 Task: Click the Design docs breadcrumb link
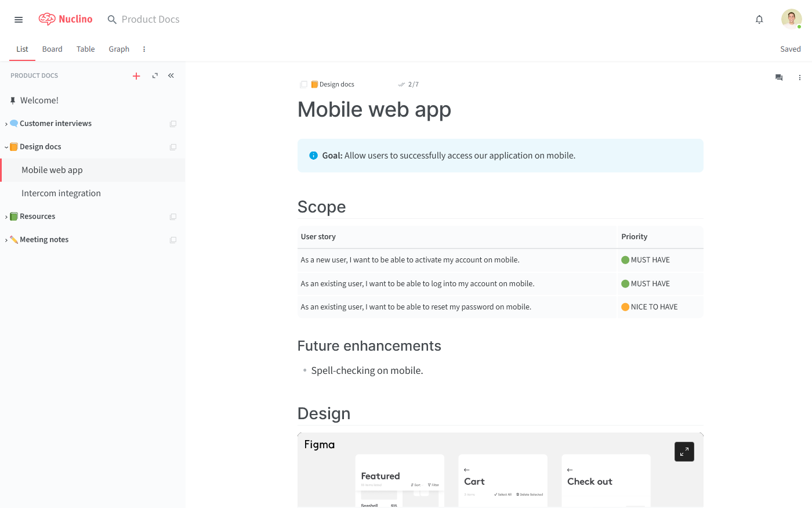336,85
